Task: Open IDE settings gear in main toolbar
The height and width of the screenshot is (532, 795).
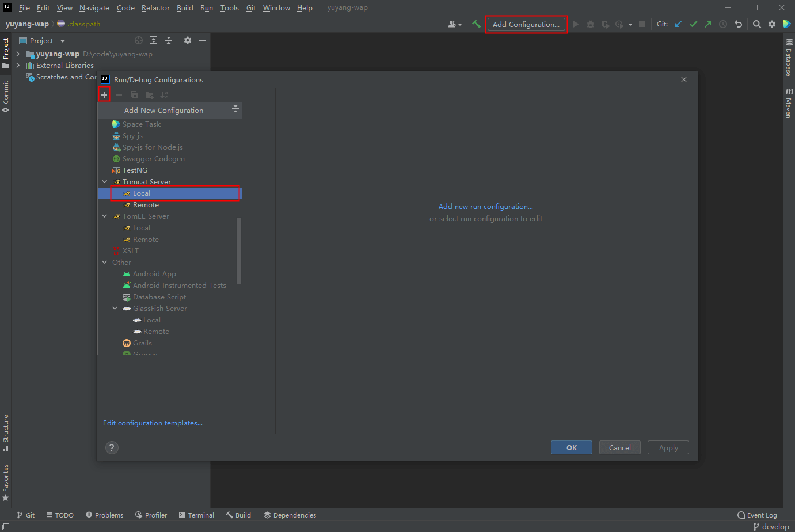Action: 772,24
